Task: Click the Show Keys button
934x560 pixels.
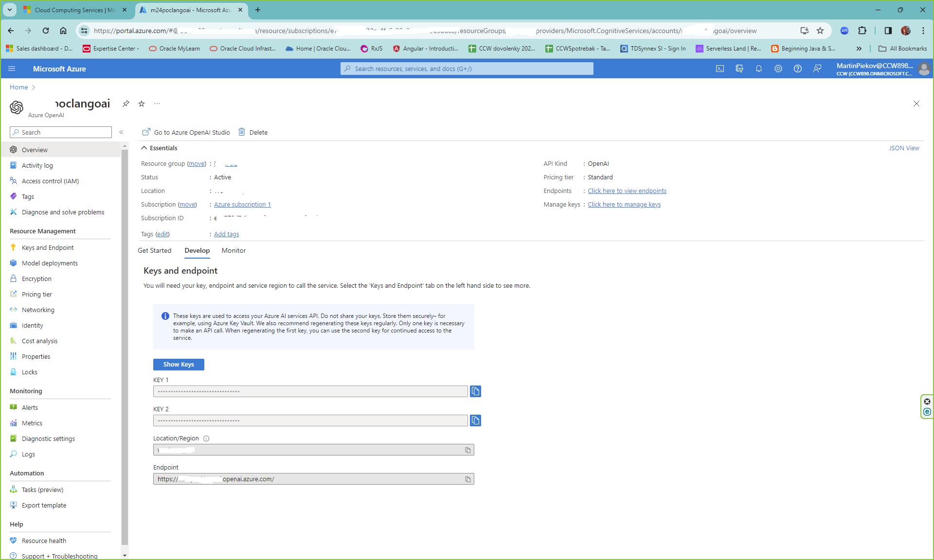Action: tap(179, 365)
